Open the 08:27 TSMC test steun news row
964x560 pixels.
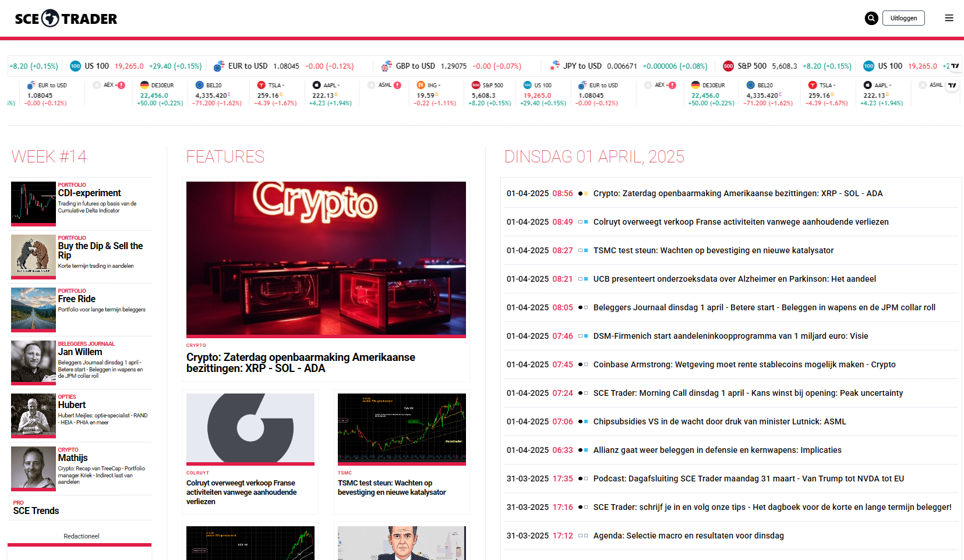click(x=714, y=250)
